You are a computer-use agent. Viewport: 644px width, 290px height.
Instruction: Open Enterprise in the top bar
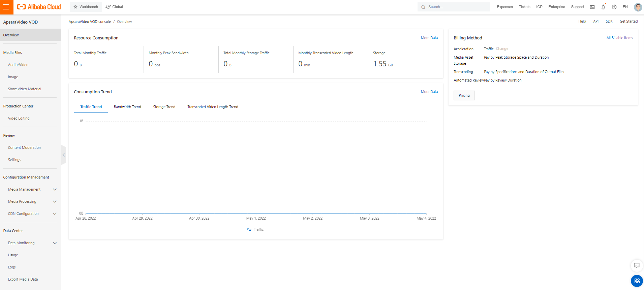[x=557, y=7]
